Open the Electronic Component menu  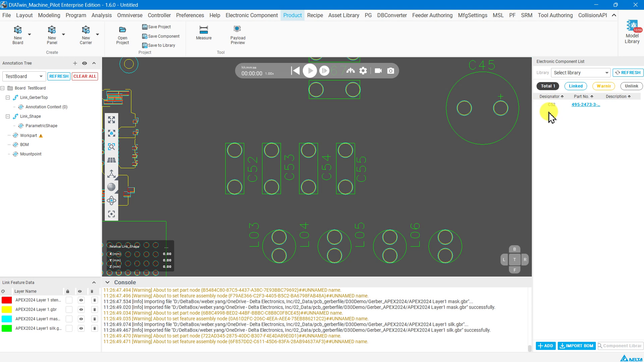coord(252,15)
